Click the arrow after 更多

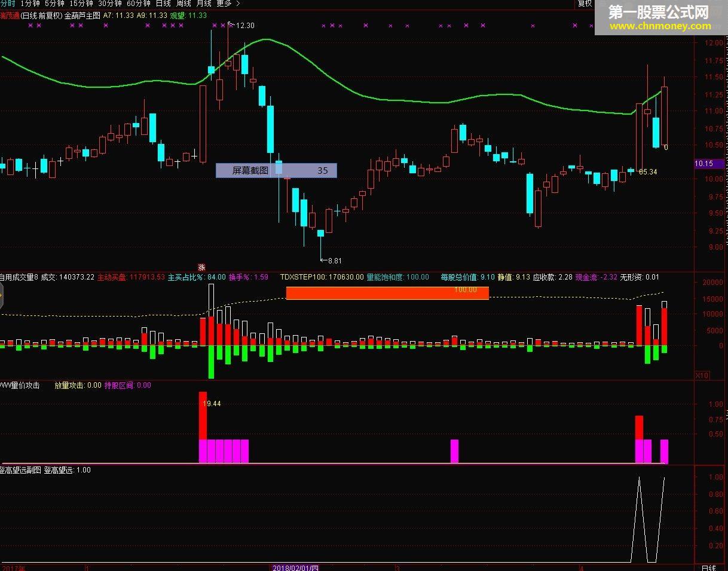(x=238, y=4)
